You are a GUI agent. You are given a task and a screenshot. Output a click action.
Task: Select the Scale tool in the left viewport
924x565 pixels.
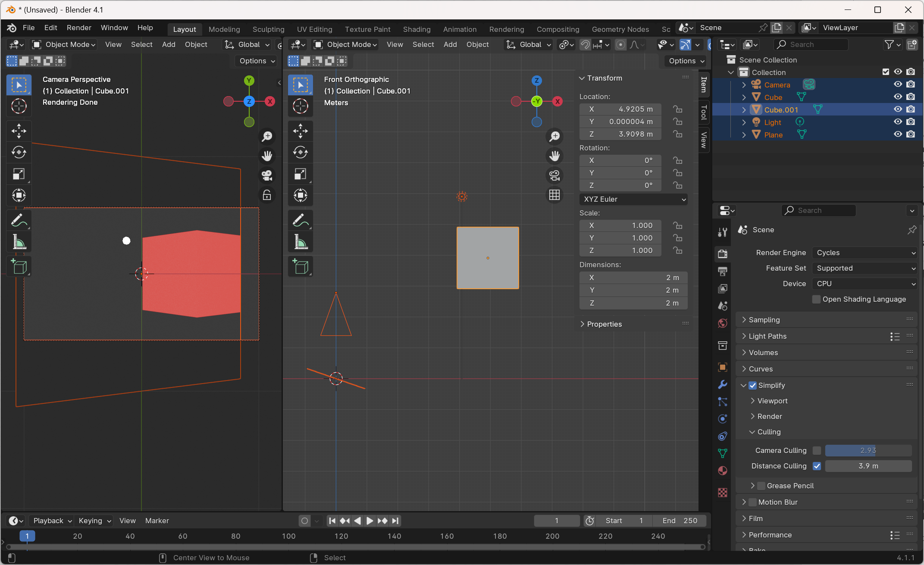click(x=19, y=174)
